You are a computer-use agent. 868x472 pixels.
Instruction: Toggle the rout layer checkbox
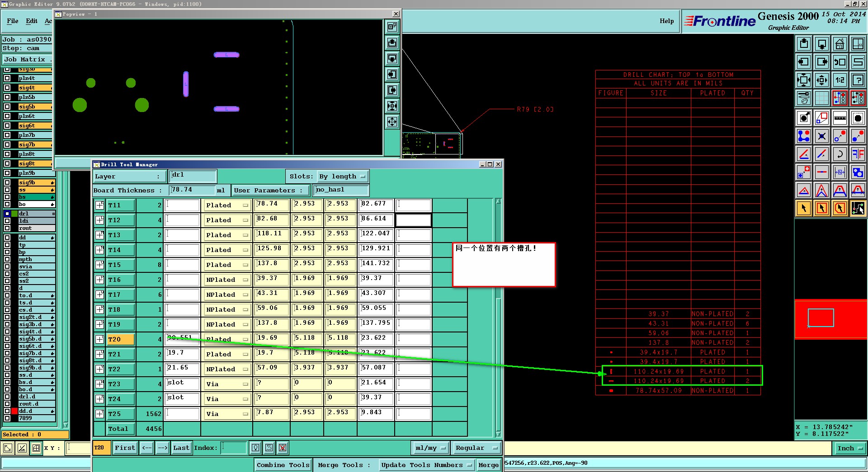point(7,228)
